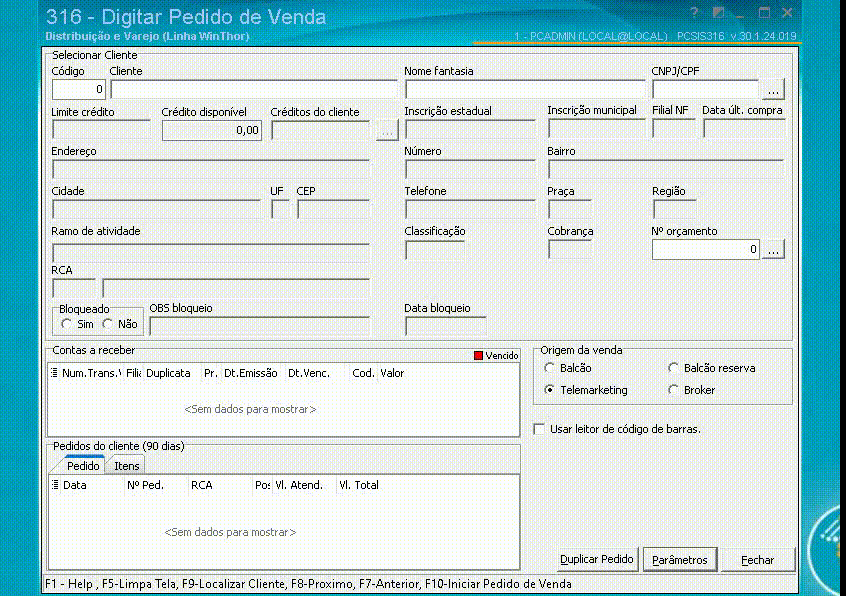The width and height of the screenshot is (846, 596).
Task: Enable Usar leitor de código de barras
Action: (539, 429)
